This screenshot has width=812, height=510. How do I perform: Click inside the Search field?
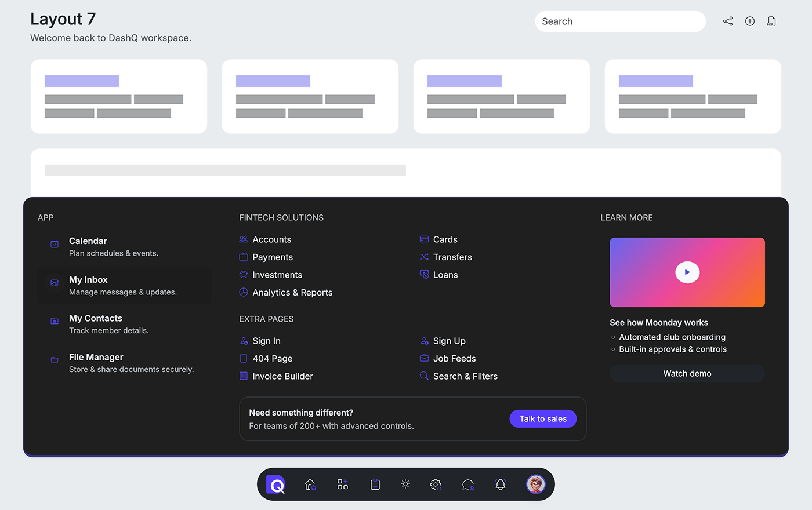click(x=620, y=21)
